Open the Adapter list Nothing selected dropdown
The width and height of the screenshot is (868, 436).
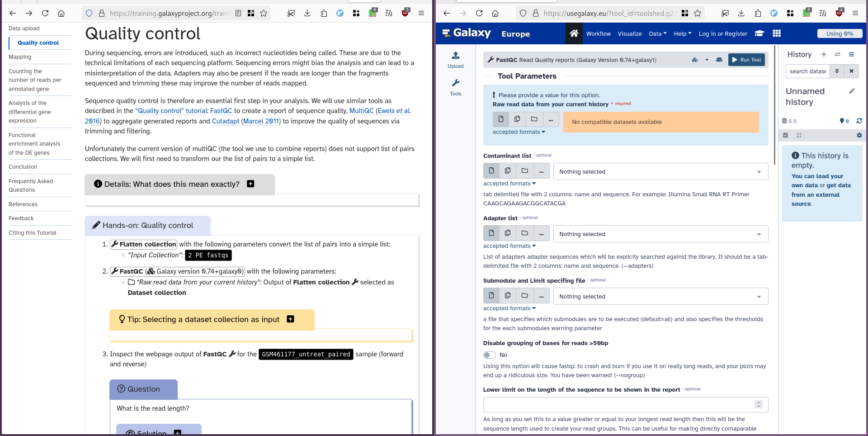[x=660, y=234]
